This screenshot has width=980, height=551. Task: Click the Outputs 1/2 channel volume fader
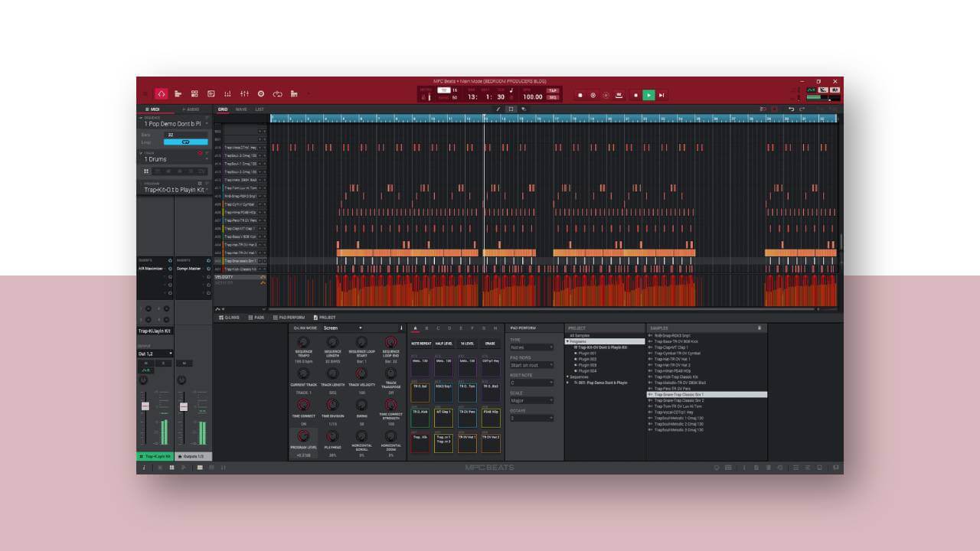183,406
